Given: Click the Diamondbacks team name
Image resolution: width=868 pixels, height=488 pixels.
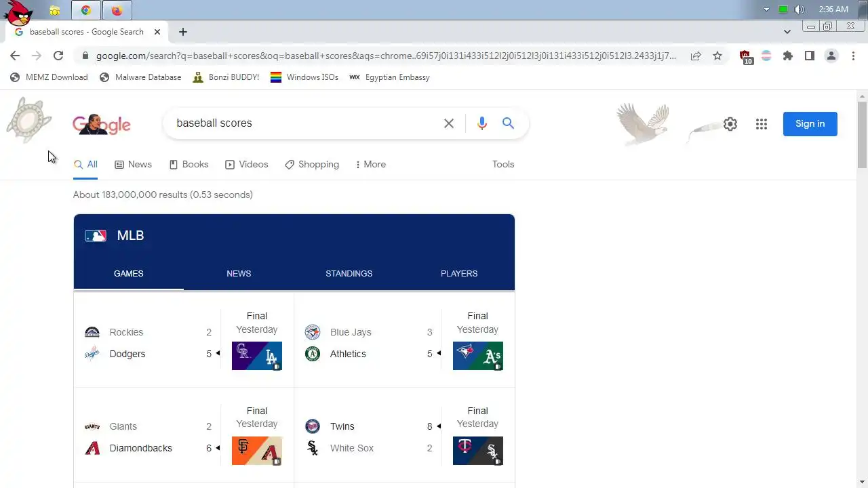Looking at the screenshot, I should tap(141, 448).
